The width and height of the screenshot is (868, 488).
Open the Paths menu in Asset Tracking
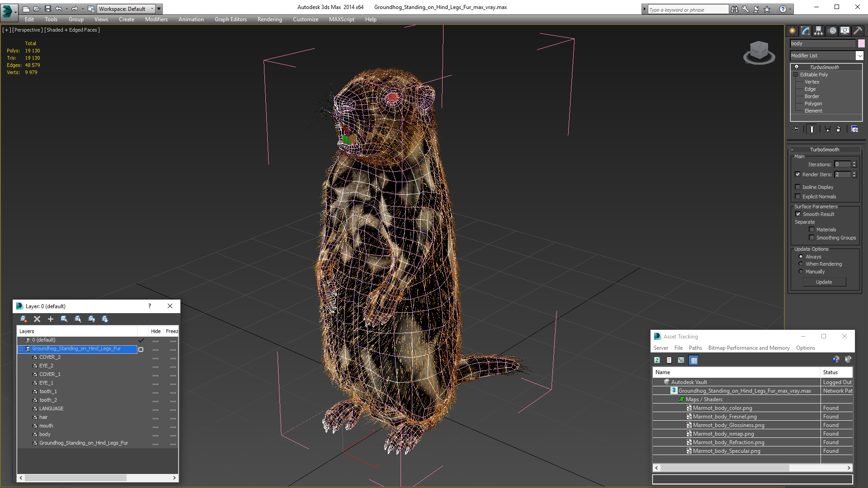click(x=695, y=348)
